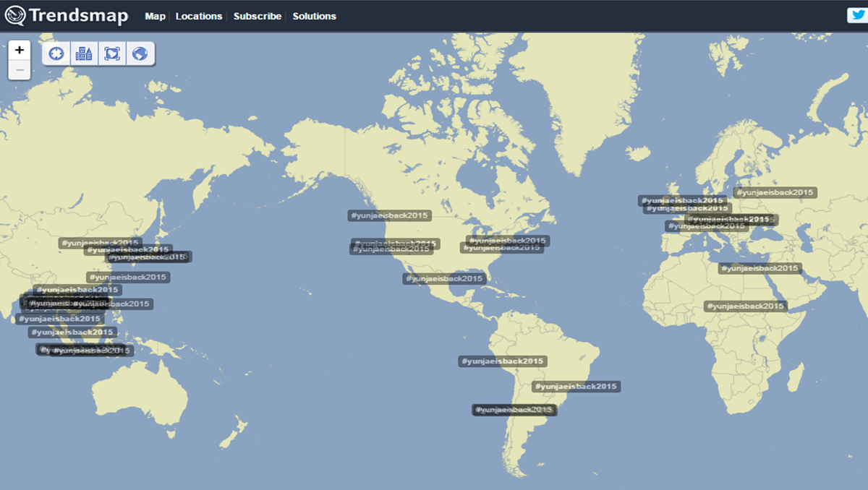Open the Locations menu item
The height and width of the screenshot is (490, 868).
(x=199, y=16)
